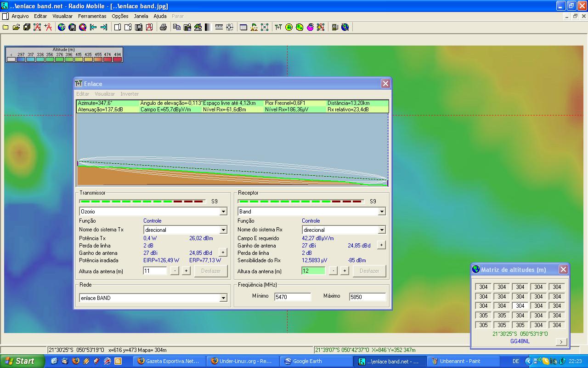Viewport: 588px width, 368px height.
Task: Click the globe with floppy disk icon
Action: click(x=72, y=28)
